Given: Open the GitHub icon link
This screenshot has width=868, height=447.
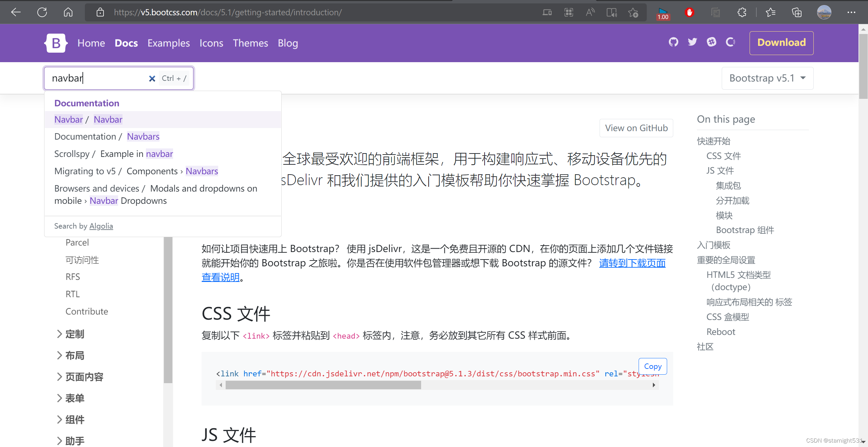Looking at the screenshot, I should [673, 42].
